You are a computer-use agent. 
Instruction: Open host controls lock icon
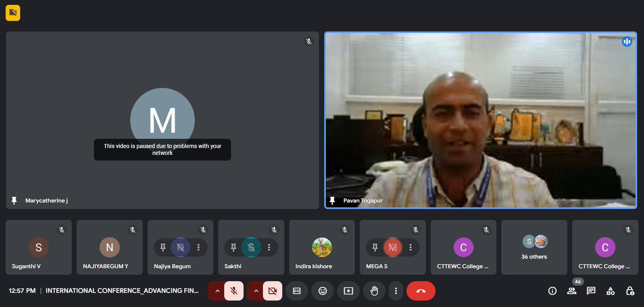(x=630, y=291)
